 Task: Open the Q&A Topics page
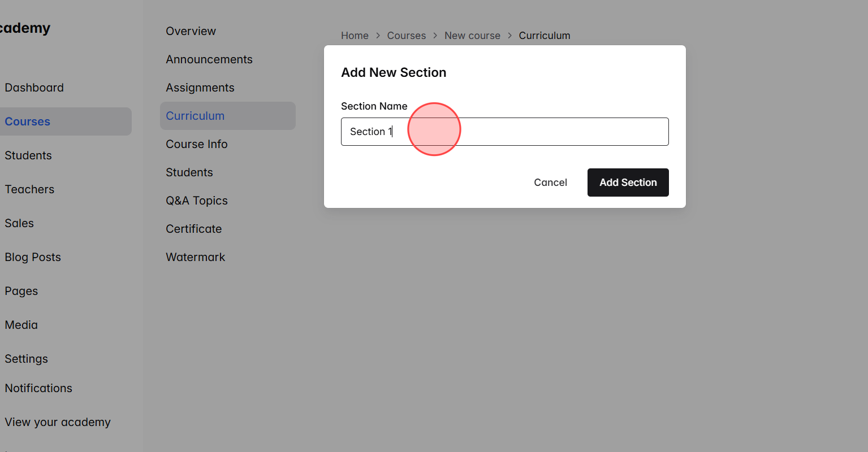pos(197,200)
